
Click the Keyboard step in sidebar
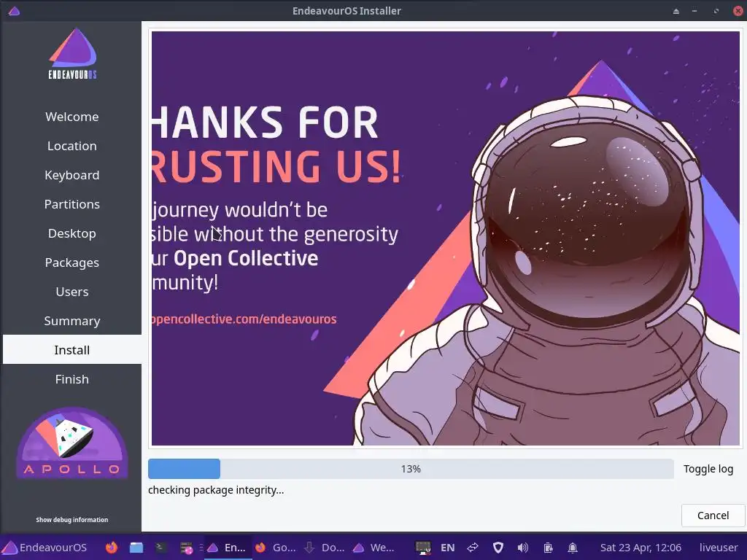tap(72, 175)
